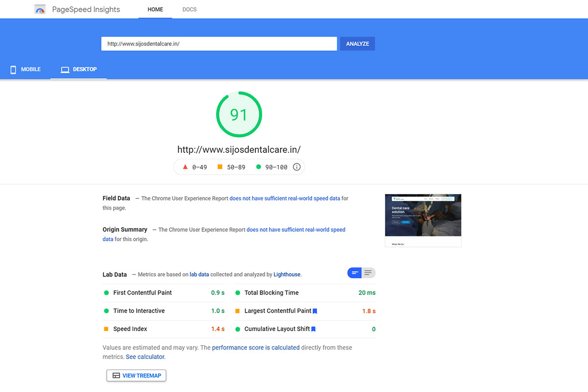Image resolution: width=588 pixels, height=392 pixels.
Task: Follow the performance score is calculated link
Action: click(x=255, y=347)
